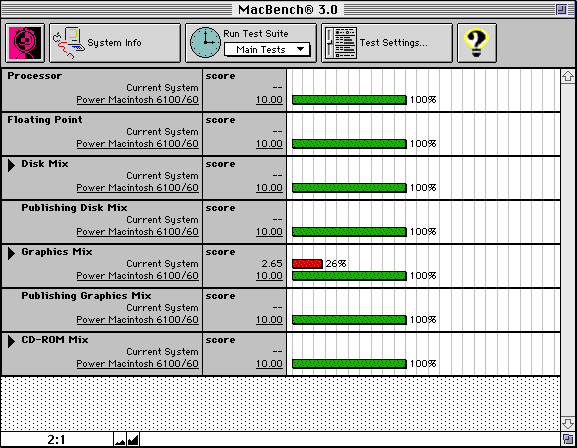Expand the Graphics Mix disclosure triangle

pyautogui.click(x=11, y=253)
